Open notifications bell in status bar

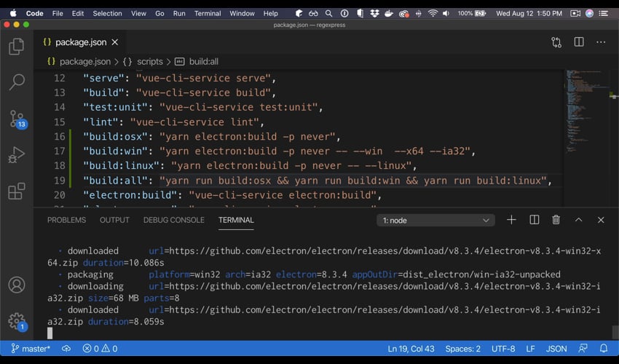coord(604,349)
